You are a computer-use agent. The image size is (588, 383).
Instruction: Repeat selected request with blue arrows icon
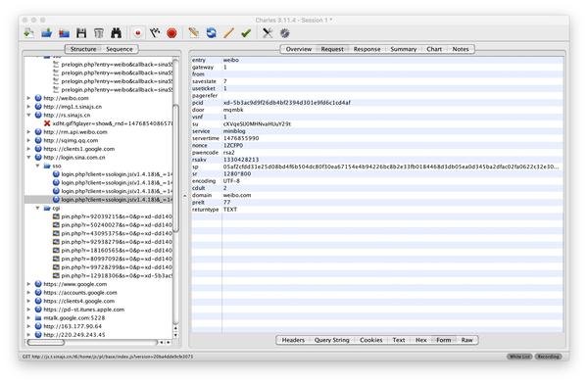coord(211,33)
